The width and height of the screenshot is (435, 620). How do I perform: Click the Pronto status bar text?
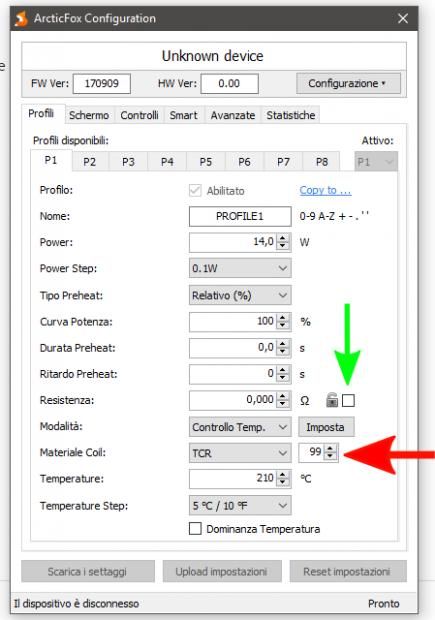click(384, 604)
